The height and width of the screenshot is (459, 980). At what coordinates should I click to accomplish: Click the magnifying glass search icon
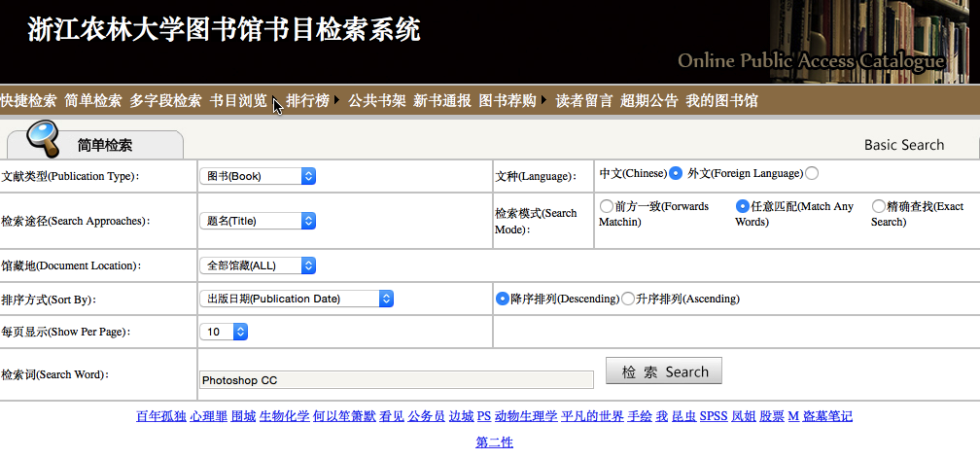click(43, 138)
